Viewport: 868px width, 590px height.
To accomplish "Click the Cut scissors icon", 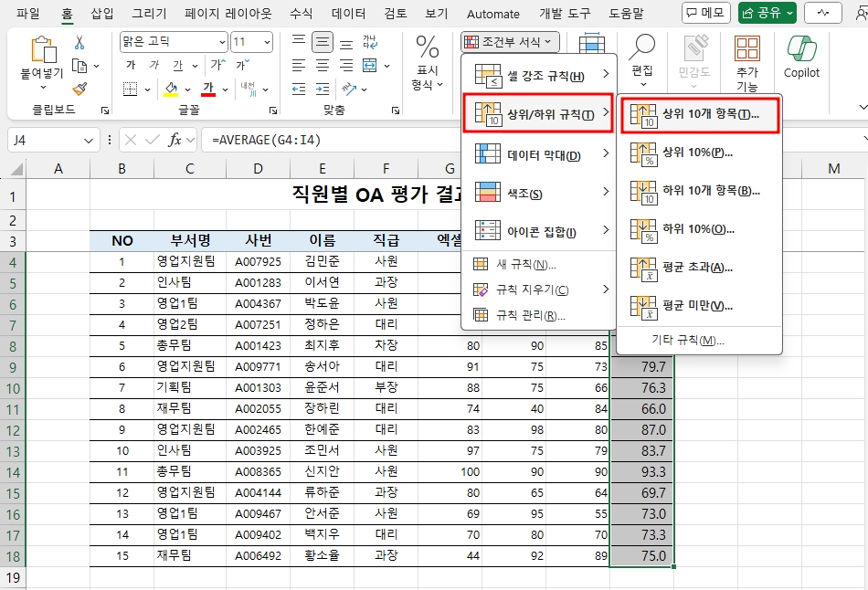I will (x=79, y=43).
